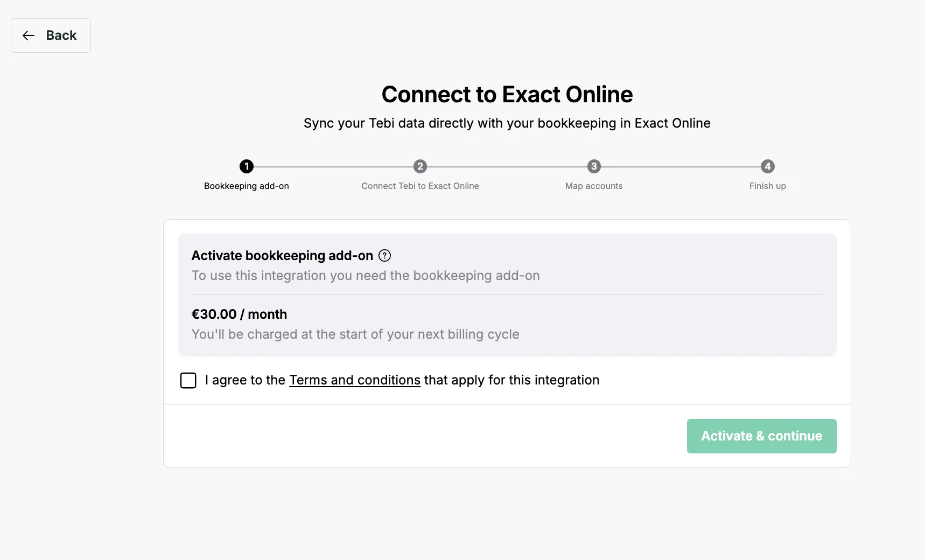Click the step 1 circle marker
Screen dimensions: 925x560
[x=247, y=166]
